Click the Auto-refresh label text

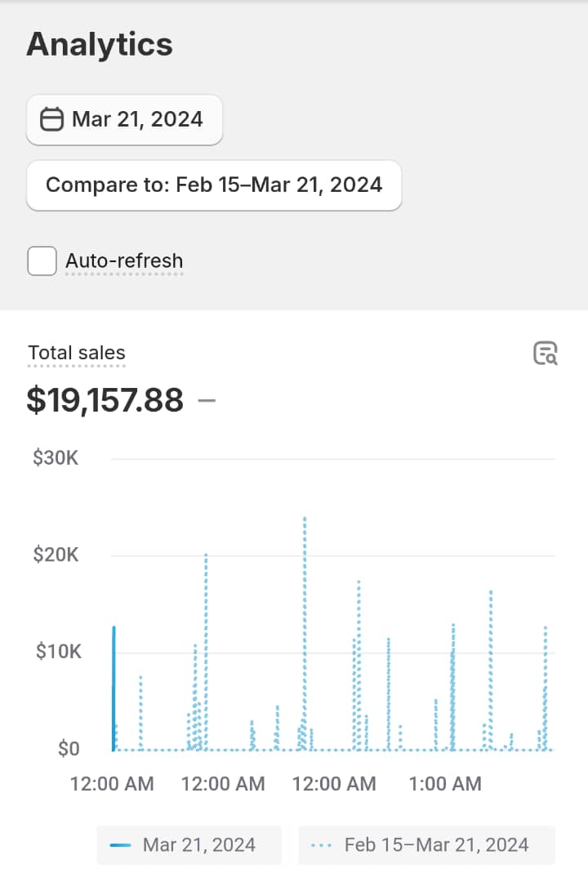point(124,261)
